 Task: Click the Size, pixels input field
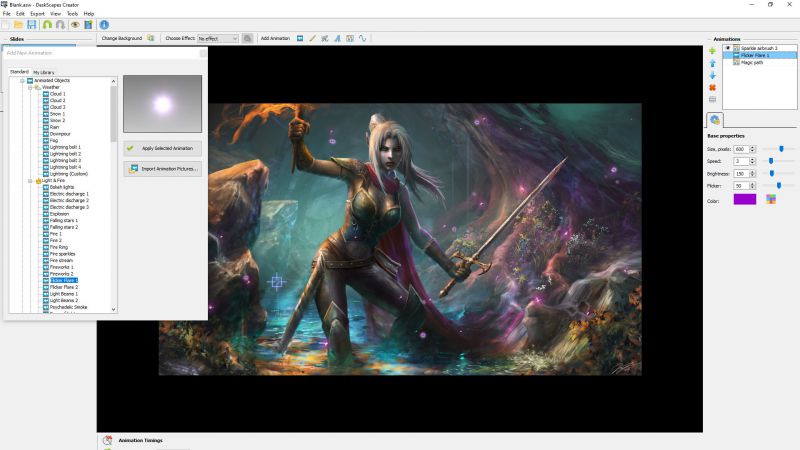click(741, 148)
